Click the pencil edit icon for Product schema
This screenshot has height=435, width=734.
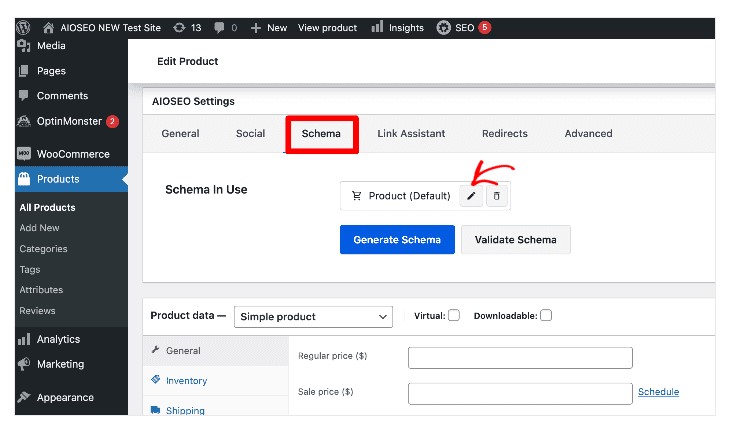coord(471,196)
